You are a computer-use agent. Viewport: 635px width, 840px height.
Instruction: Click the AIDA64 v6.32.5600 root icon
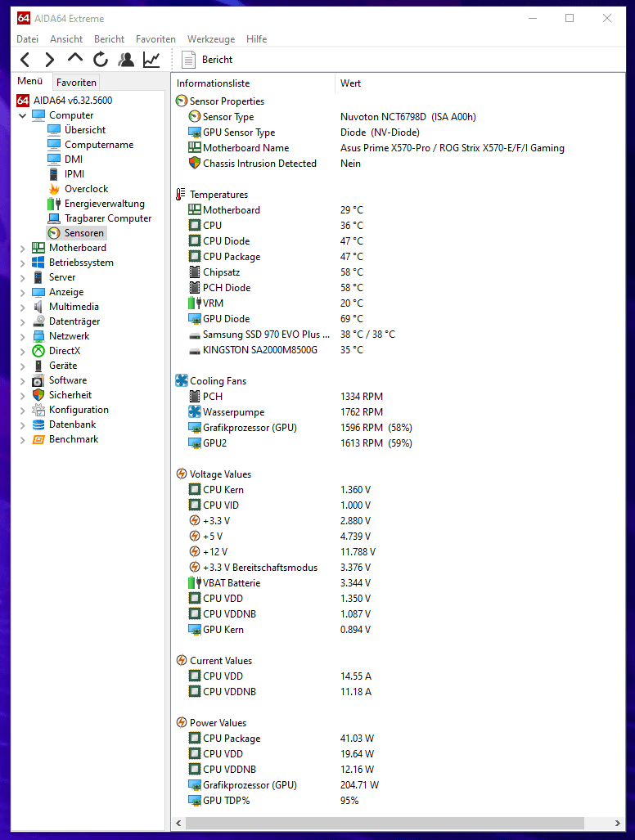pos(23,100)
